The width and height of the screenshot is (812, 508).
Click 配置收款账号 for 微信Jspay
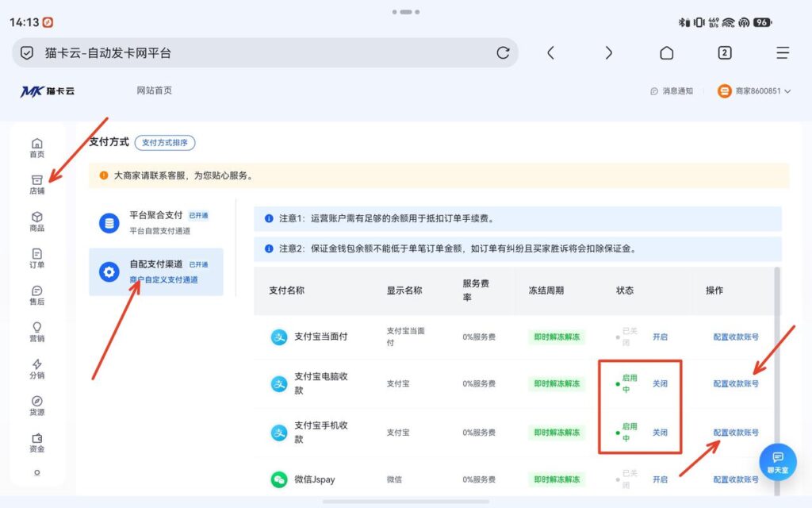736,479
